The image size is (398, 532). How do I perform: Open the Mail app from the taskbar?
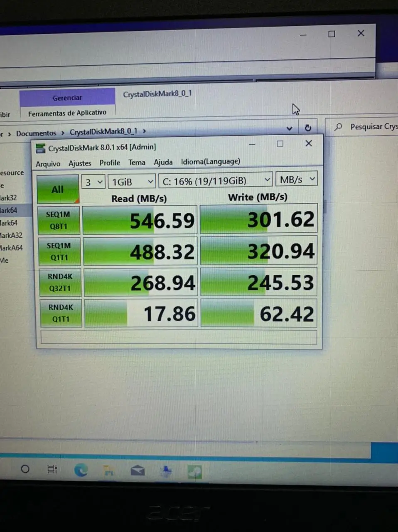(138, 470)
